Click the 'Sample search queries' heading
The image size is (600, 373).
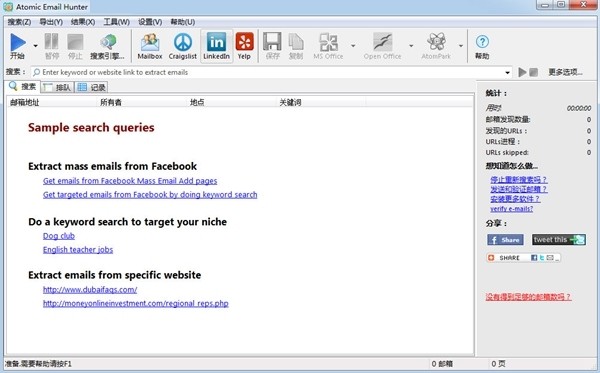pyautogui.click(x=91, y=127)
